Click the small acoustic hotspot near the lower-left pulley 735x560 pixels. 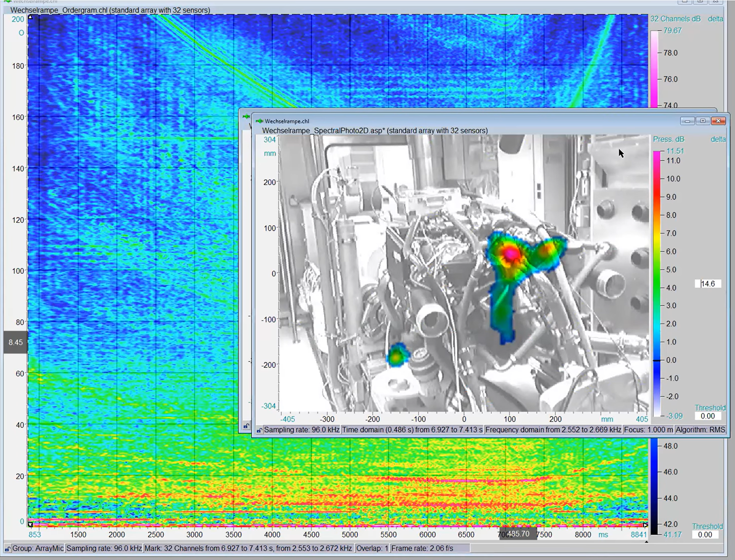pyautogui.click(x=397, y=356)
